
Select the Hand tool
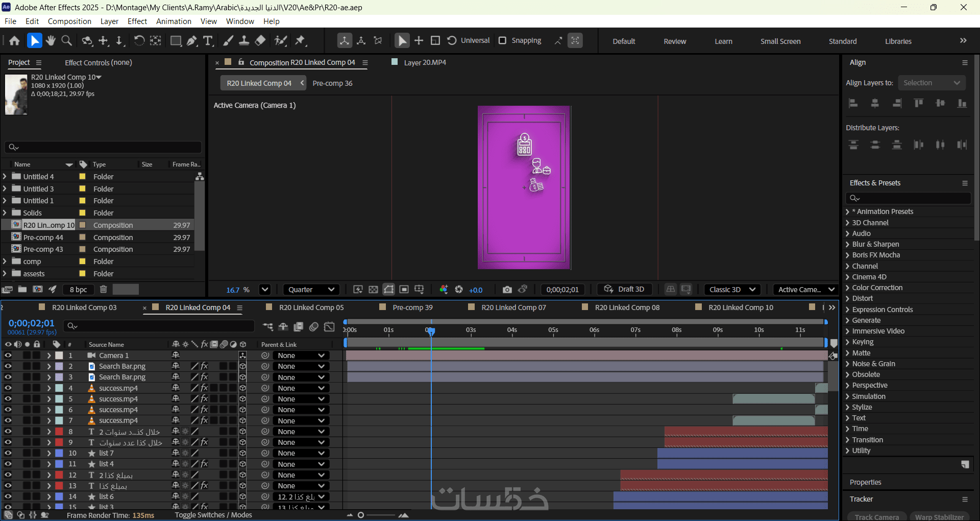51,41
